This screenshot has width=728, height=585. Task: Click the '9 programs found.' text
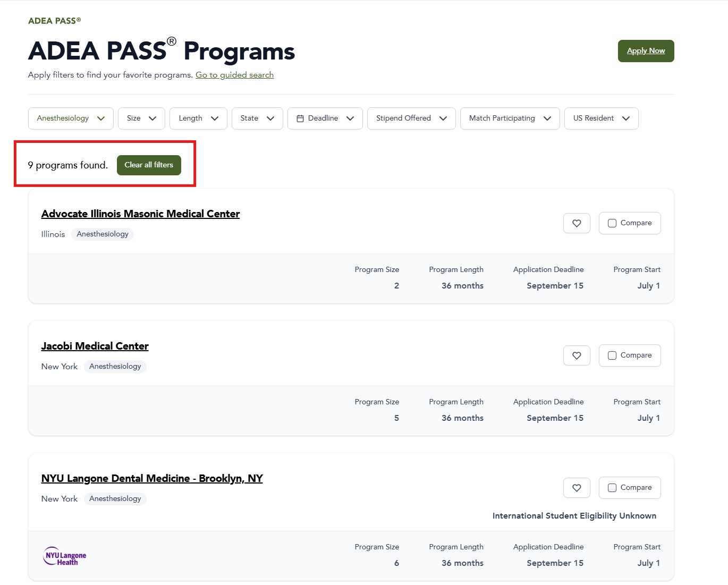coord(68,165)
